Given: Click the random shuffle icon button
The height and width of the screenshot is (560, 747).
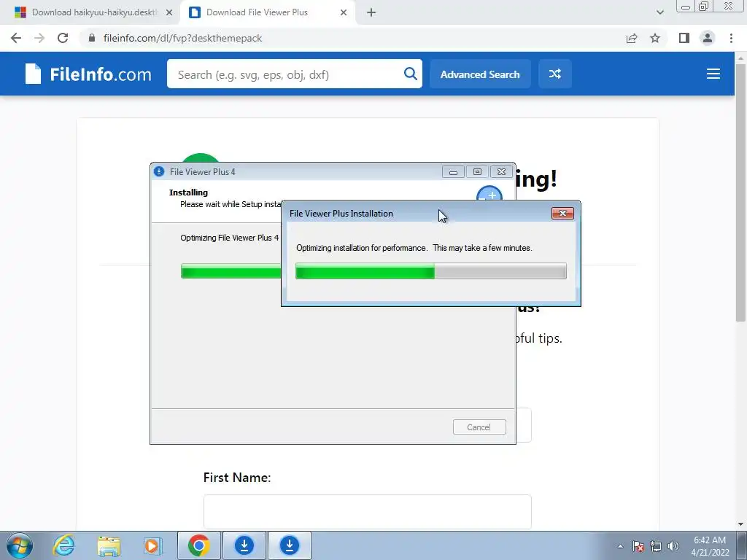Looking at the screenshot, I should click(554, 74).
